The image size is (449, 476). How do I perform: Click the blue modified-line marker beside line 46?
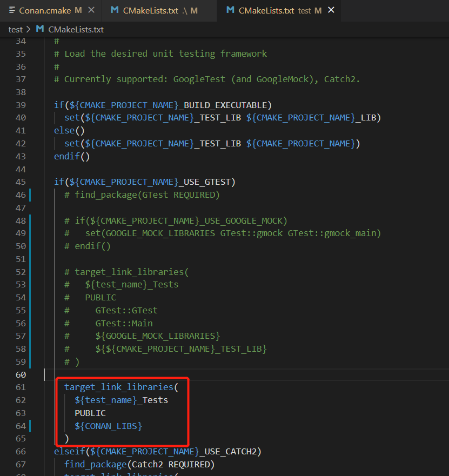pos(30,195)
